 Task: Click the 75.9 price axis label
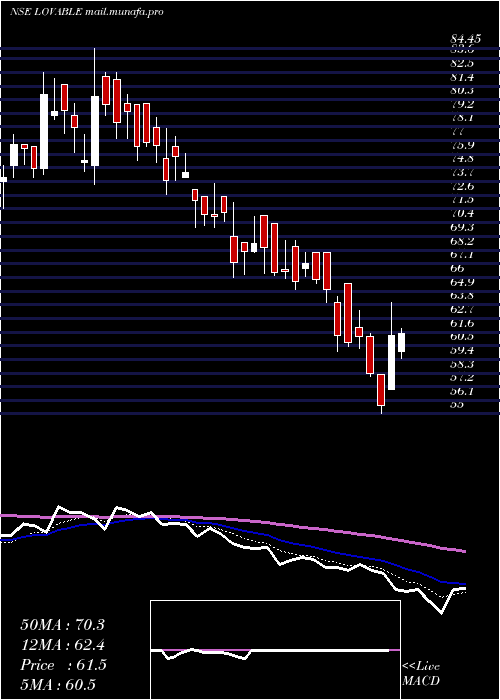coord(462,145)
